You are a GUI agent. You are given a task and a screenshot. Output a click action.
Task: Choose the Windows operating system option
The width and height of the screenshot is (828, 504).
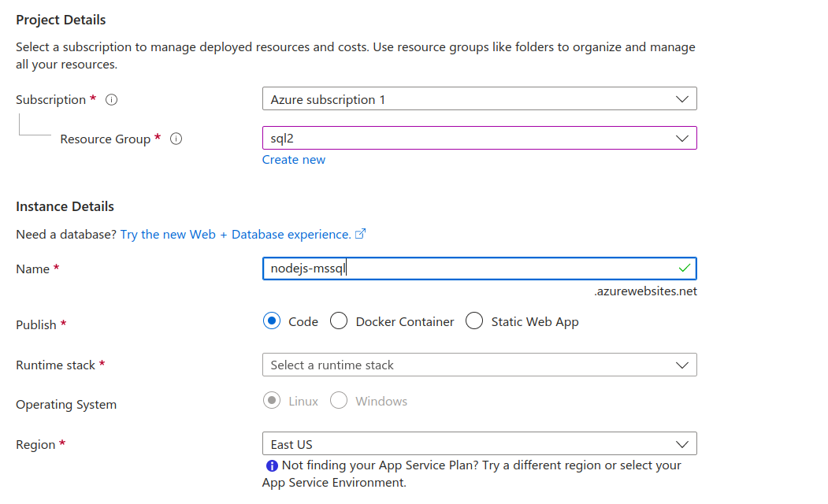(339, 401)
